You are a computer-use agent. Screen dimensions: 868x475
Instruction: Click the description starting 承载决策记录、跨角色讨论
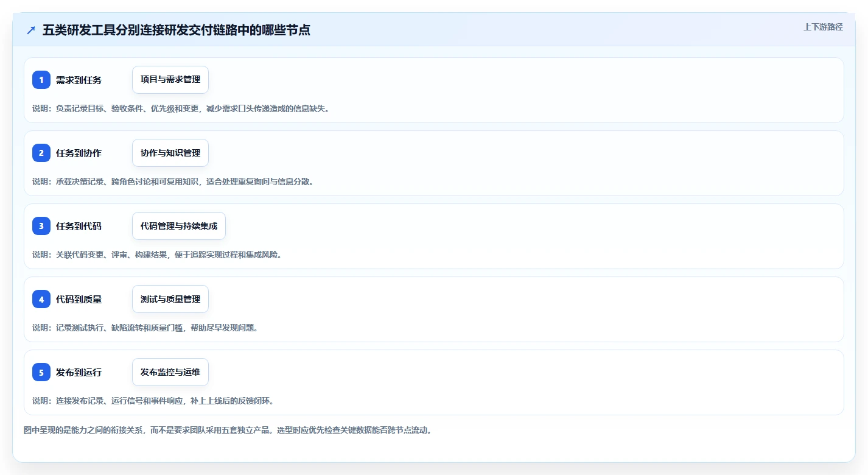[173, 181]
